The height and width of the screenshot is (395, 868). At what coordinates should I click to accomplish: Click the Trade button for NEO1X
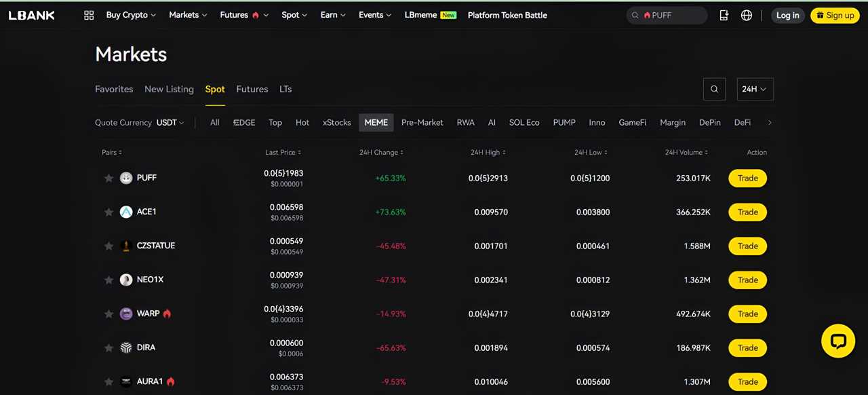pos(747,280)
